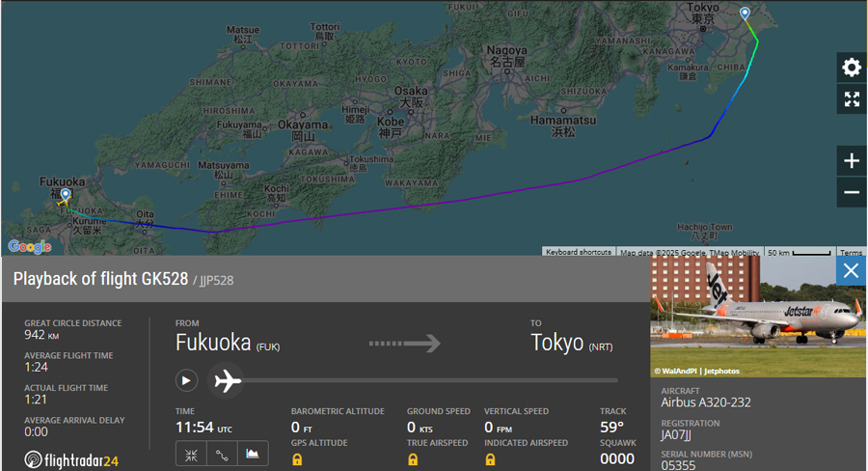Click average flight time 1:24

pyautogui.click(x=36, y=367)
